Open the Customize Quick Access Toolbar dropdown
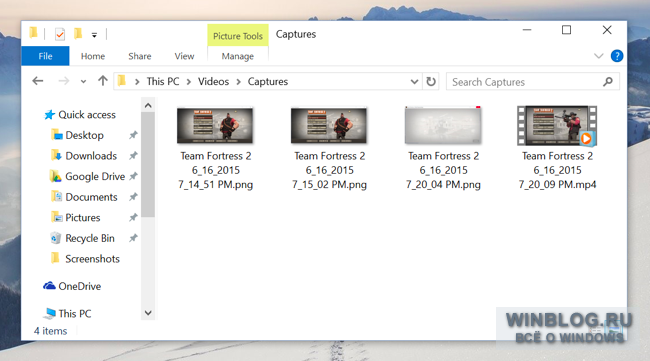Viewport: 650px width, 361px height. coord(95,35)
